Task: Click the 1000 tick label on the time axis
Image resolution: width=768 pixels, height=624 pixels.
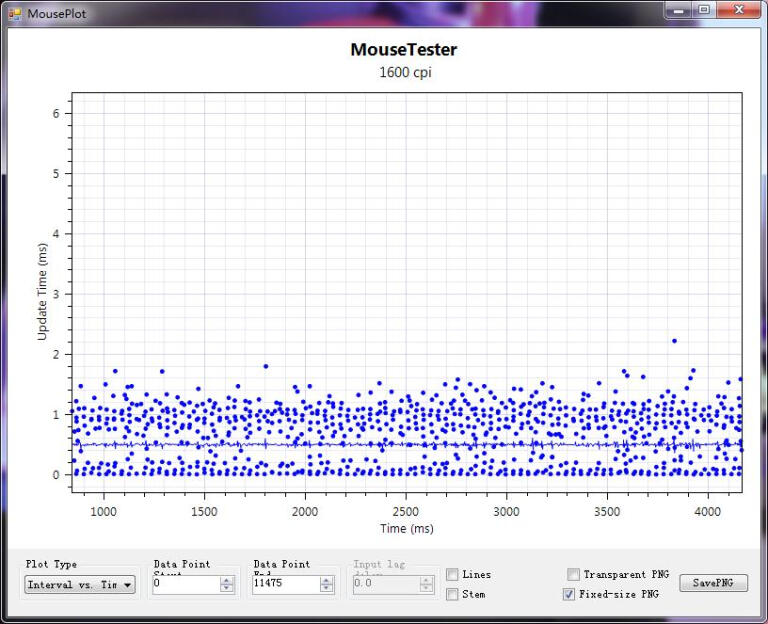Action: point(103,512)
